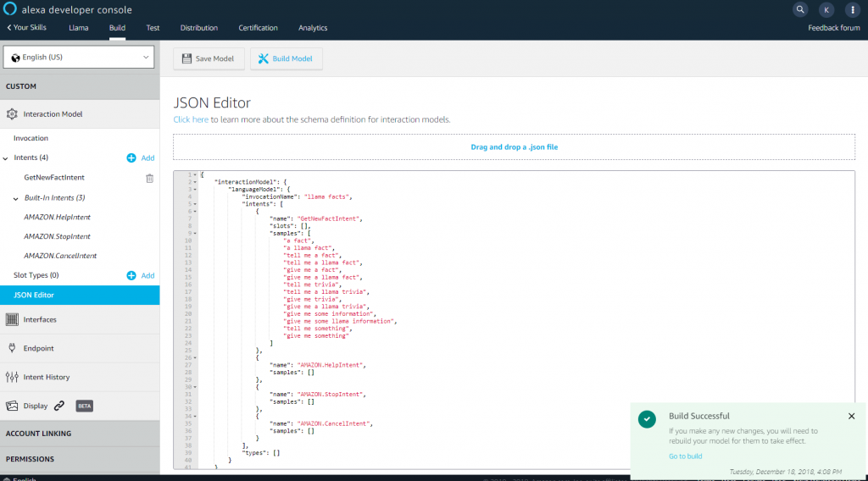Click the Alexa logo ring icon
Viewport: 868px width, 481px height.
[x=10, y=8]
